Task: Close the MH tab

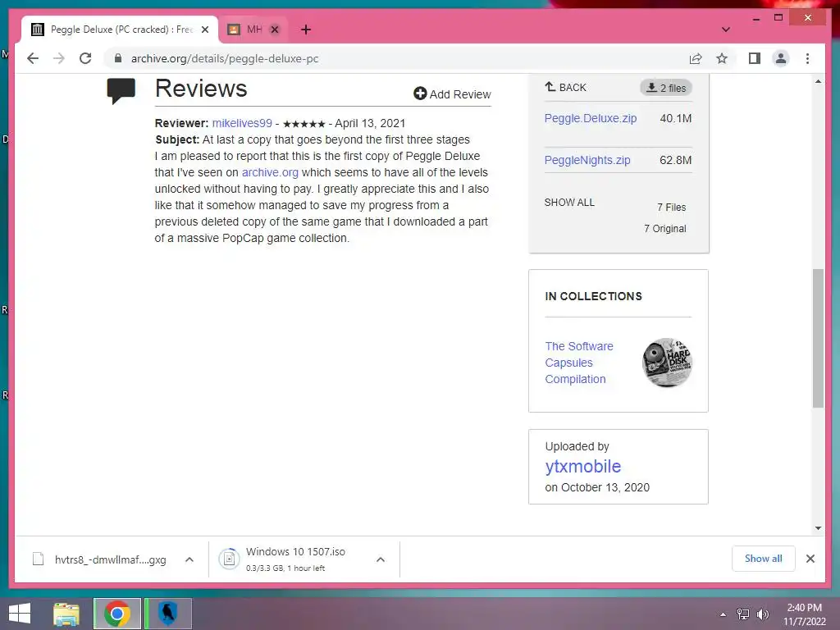Action: (275, 30)
